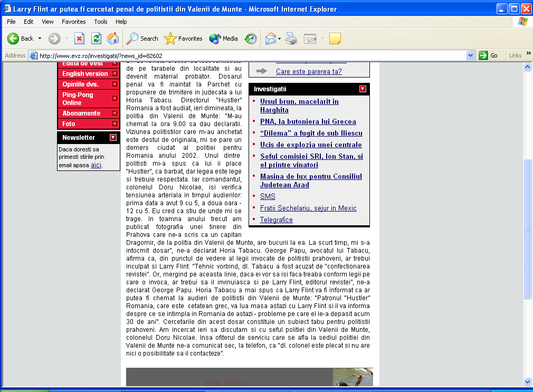
Task: Collapse the Newsletter panel red arrow
Action: (113, 137)
